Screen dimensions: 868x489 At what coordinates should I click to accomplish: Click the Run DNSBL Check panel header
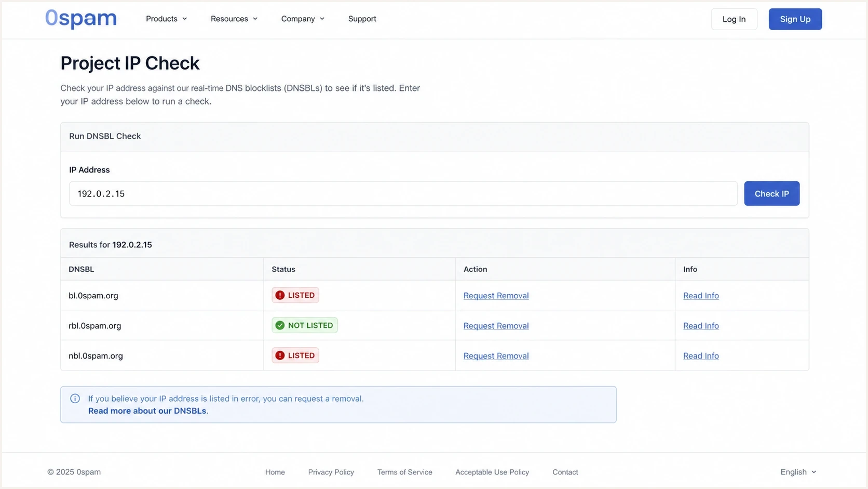point(435,137)
